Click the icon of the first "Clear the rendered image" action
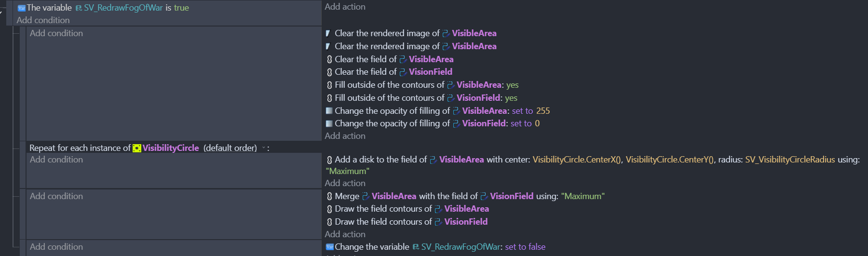This screenshot has height=256, width=868. (328, 33)
